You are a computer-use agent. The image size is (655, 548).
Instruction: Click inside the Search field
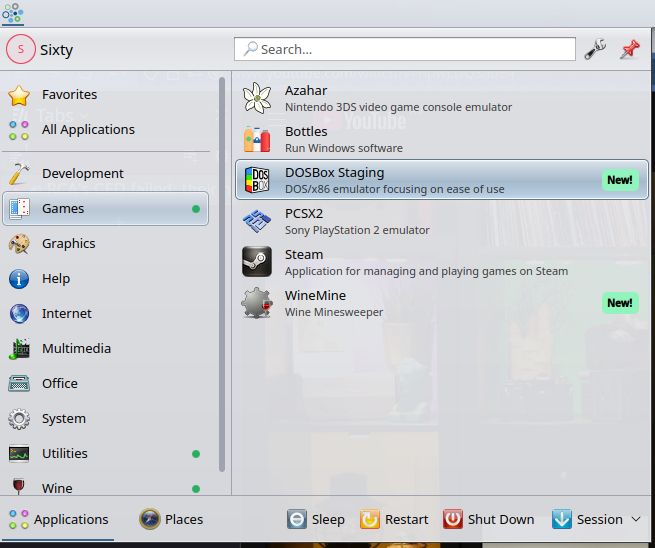(405, 49)
